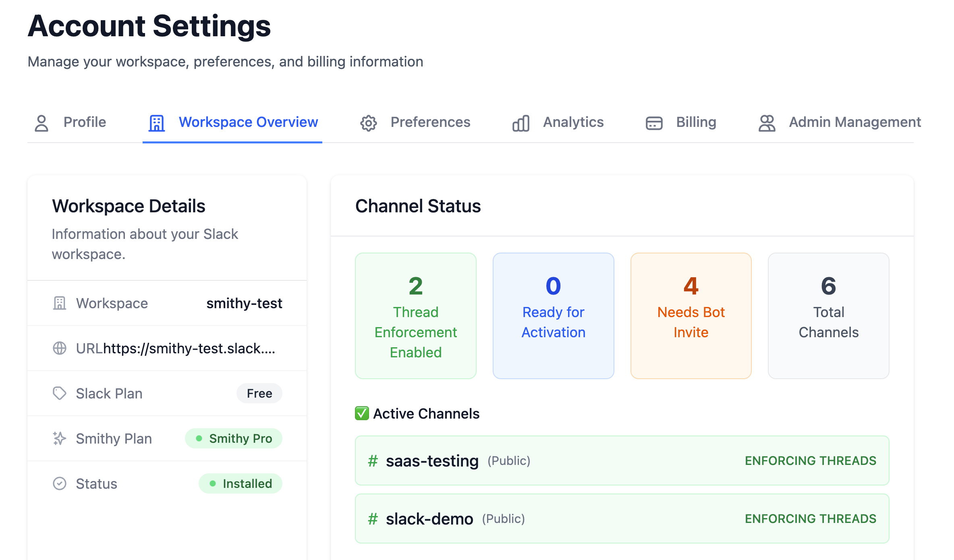This screenshot has height=560, width=954.
Task: Click the building icon beside Workspace
Action: (60, 303)
